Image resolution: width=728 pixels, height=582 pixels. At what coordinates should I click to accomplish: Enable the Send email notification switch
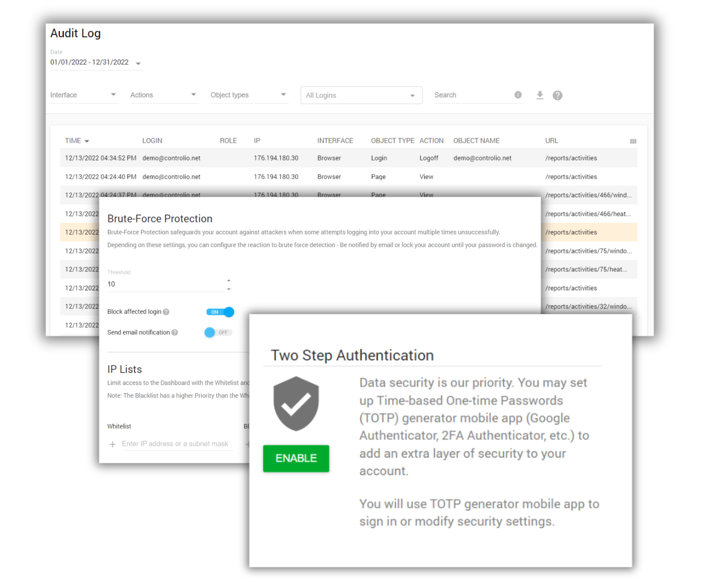coord(218,332)
